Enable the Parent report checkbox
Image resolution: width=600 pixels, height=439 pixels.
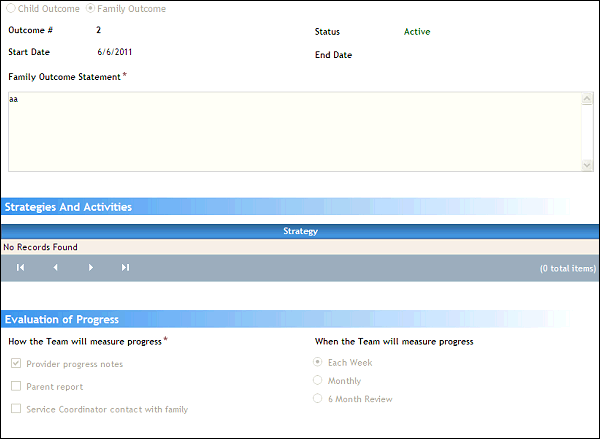pos(16,386)
